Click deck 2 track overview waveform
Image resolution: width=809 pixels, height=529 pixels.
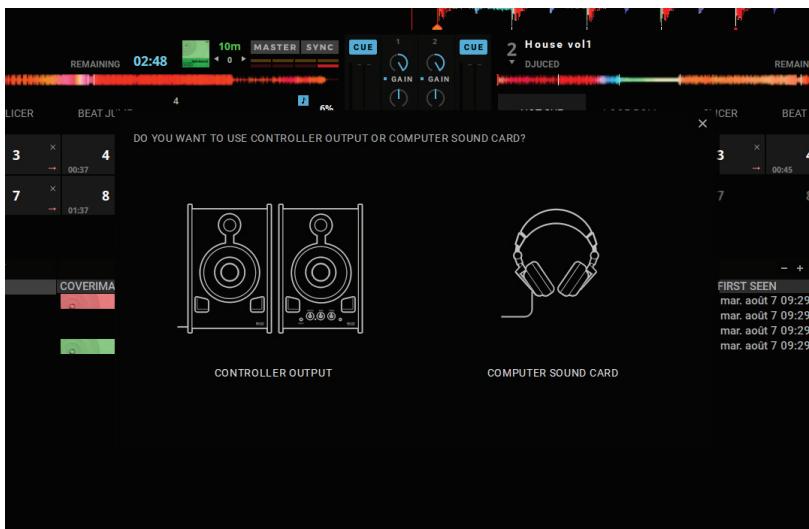653,80
